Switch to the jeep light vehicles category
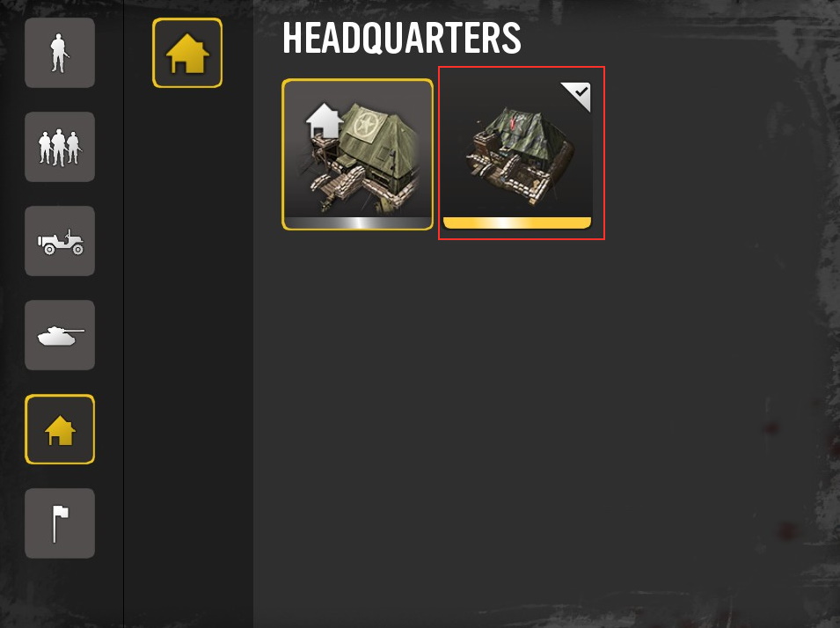This screenshot has height=628, width=840. tap(60, 241)
